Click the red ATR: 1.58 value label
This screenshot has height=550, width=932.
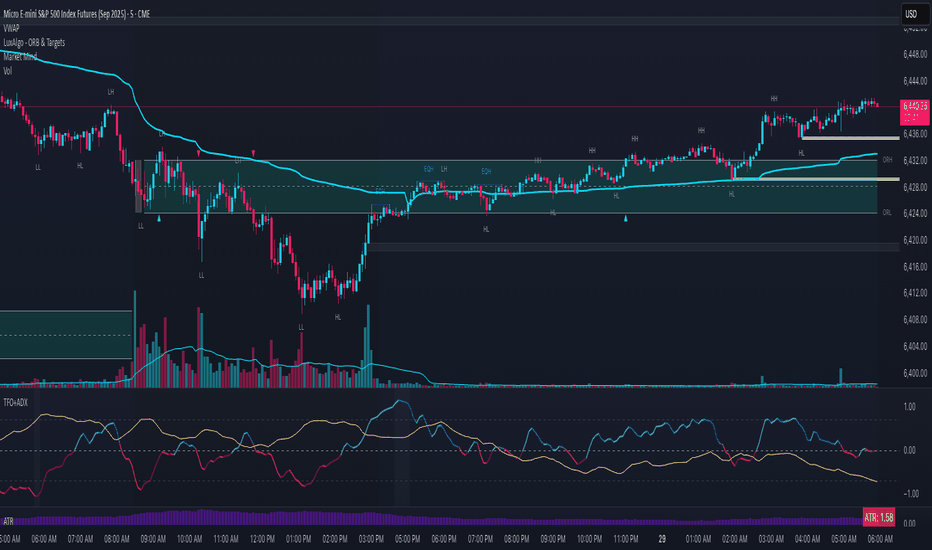click(x=879, y=517)
